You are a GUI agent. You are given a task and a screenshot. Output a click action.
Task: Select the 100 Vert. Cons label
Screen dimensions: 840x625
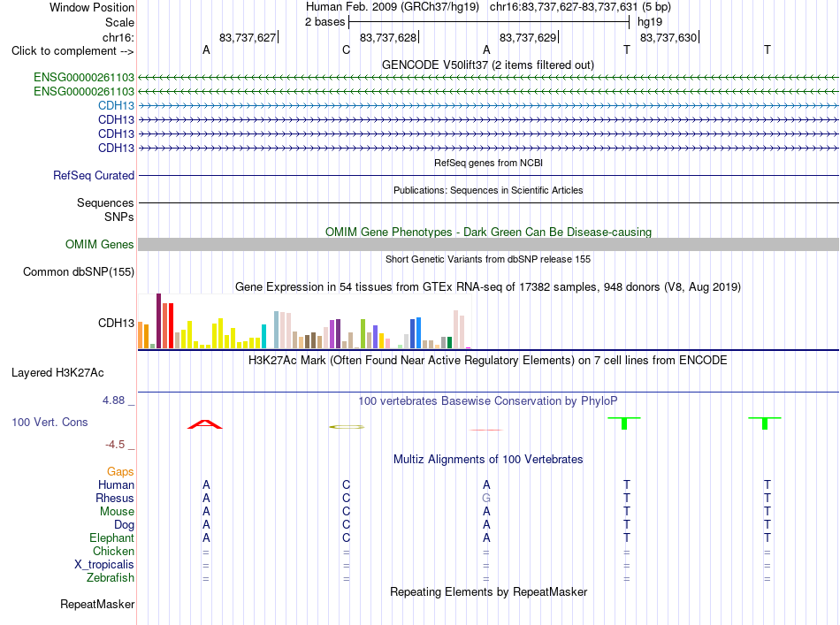pyautogui.click(x=50, y=422)
